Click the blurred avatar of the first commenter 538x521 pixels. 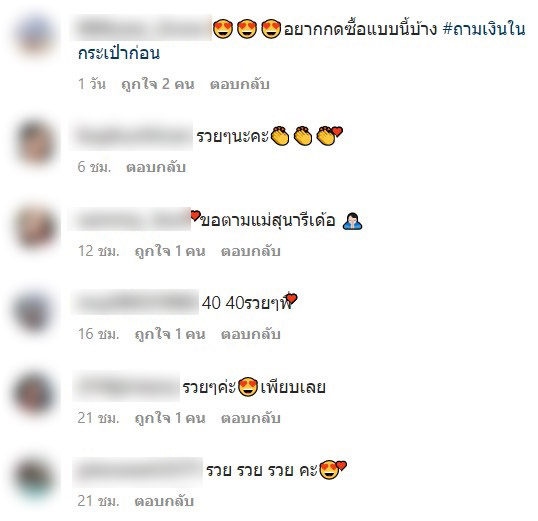click(x=35, y=36)
